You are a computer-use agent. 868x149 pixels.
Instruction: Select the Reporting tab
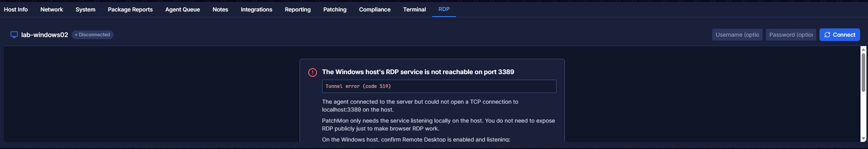tap(298, 9)
